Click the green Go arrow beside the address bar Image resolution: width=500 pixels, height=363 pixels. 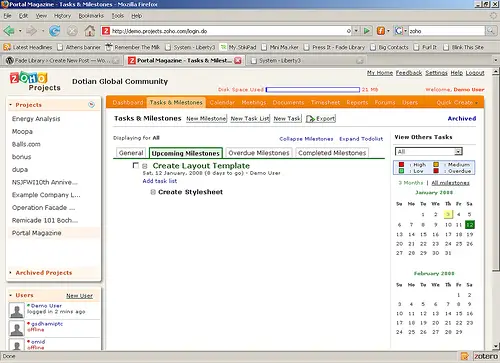point(367,31)
